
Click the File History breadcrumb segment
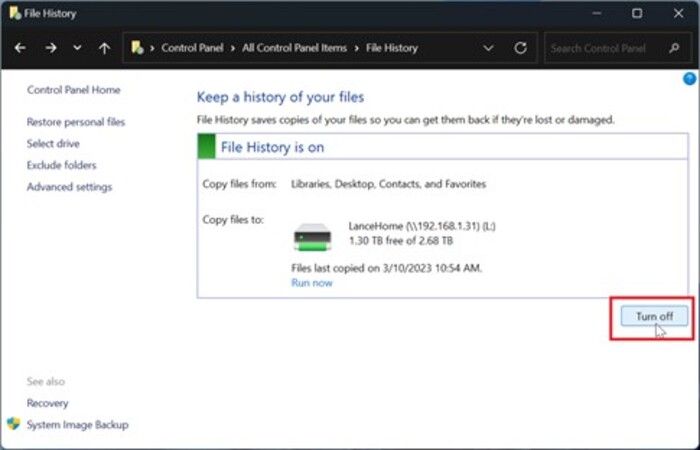[392, 48]
